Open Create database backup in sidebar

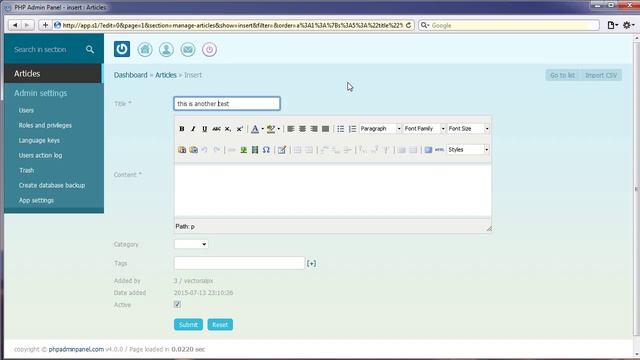52,185
